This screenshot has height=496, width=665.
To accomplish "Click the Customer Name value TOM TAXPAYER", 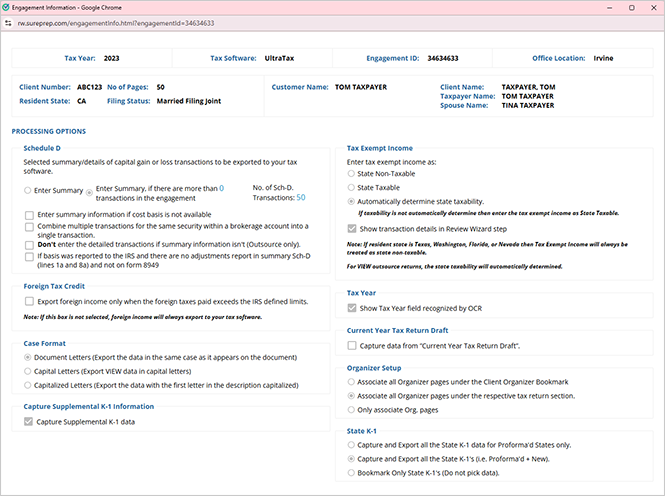I will (x=361, y=87).
